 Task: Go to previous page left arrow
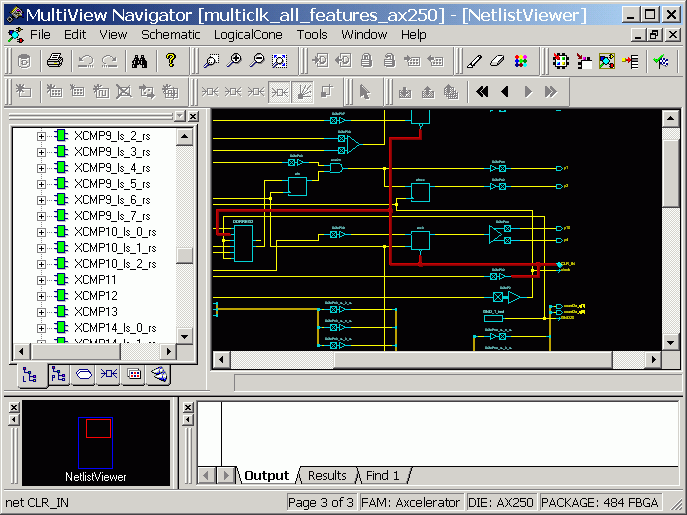[x=505, y=92]
